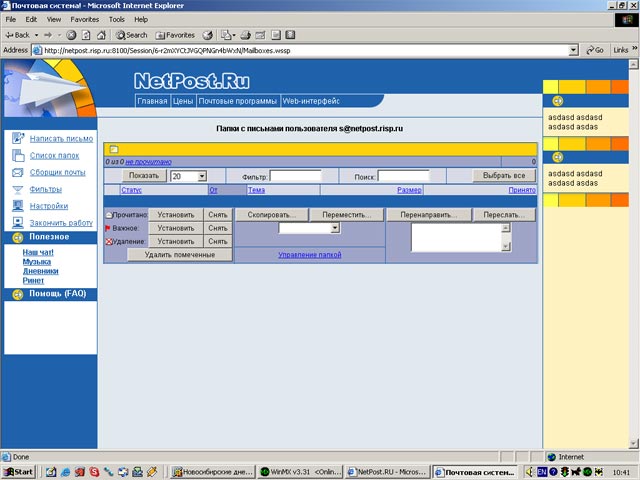This screenshot has height=480, width=640.
Task: Click Снять in the Важное row
Action: pyautogui.click(x=218, y=228)
